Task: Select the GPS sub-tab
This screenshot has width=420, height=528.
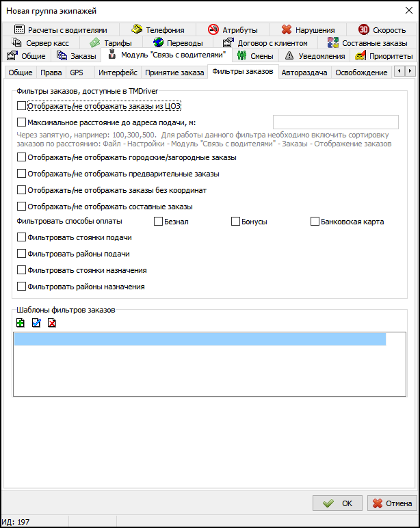Action: [77, 72]
